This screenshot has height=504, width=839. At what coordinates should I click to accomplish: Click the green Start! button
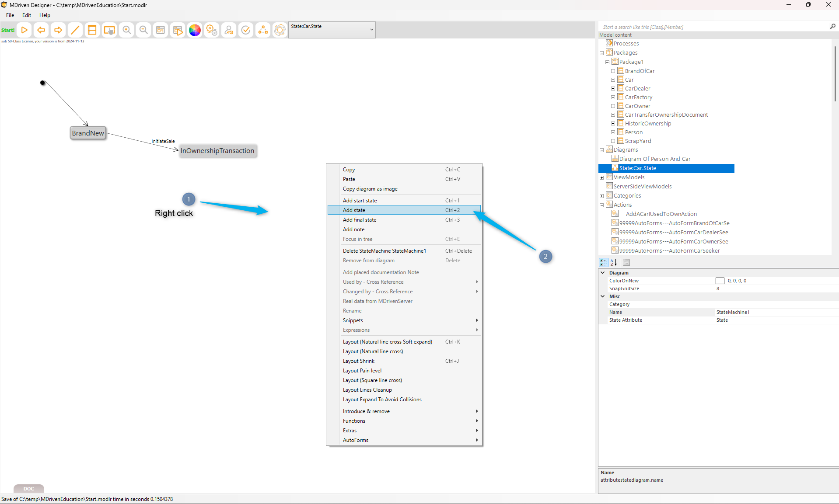8,30
